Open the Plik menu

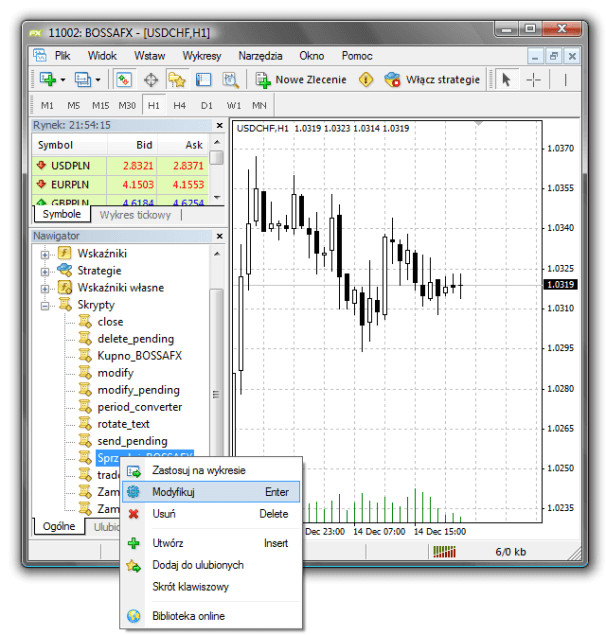point(62,56)
